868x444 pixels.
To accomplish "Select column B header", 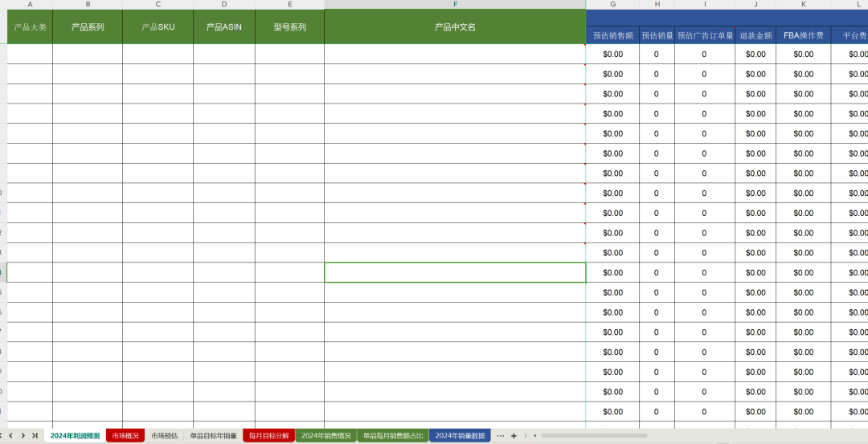I will pyautogui.click(x=88, y=5).
